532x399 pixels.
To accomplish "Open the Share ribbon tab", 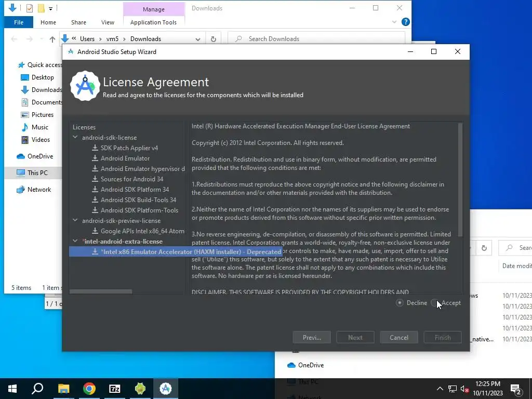I will tap(78, 22).
